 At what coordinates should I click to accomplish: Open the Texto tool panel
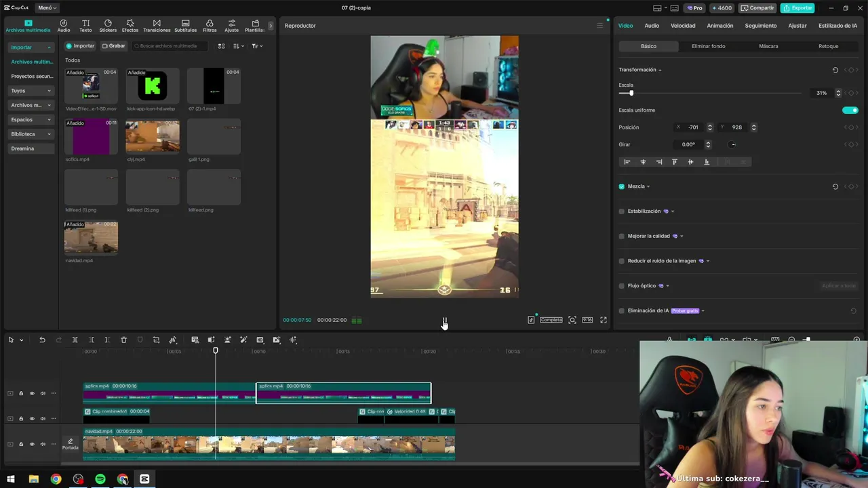pos(85,26)
